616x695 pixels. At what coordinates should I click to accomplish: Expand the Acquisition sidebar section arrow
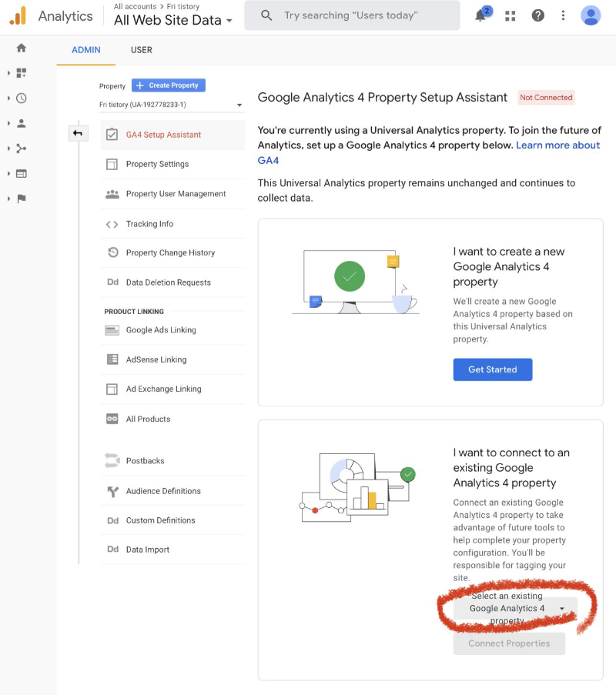[x=8, y=149]
